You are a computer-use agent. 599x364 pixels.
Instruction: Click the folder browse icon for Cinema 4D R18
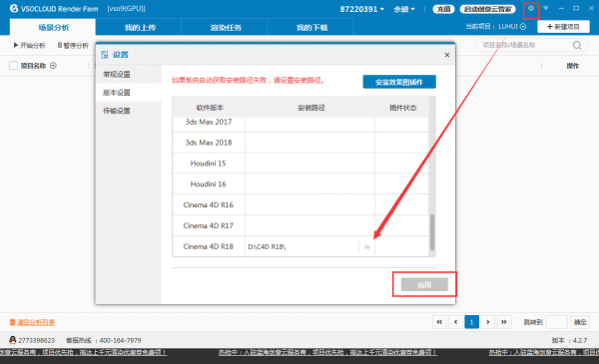coord(366,247)
